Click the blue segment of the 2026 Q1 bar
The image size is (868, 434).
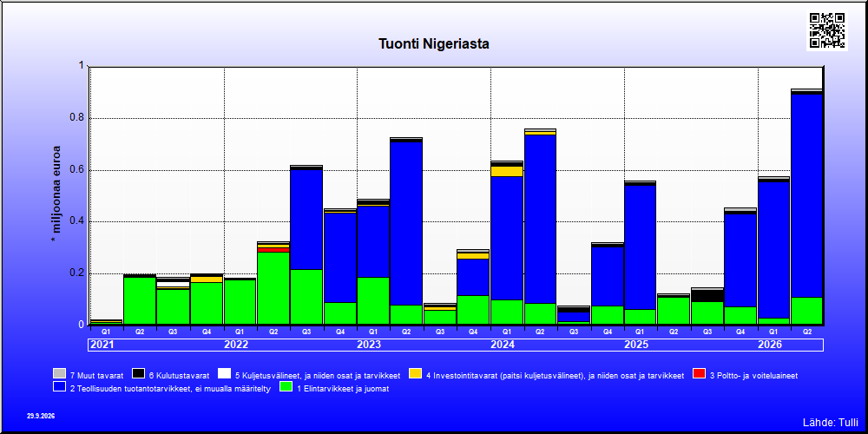[x=773, y=250]
